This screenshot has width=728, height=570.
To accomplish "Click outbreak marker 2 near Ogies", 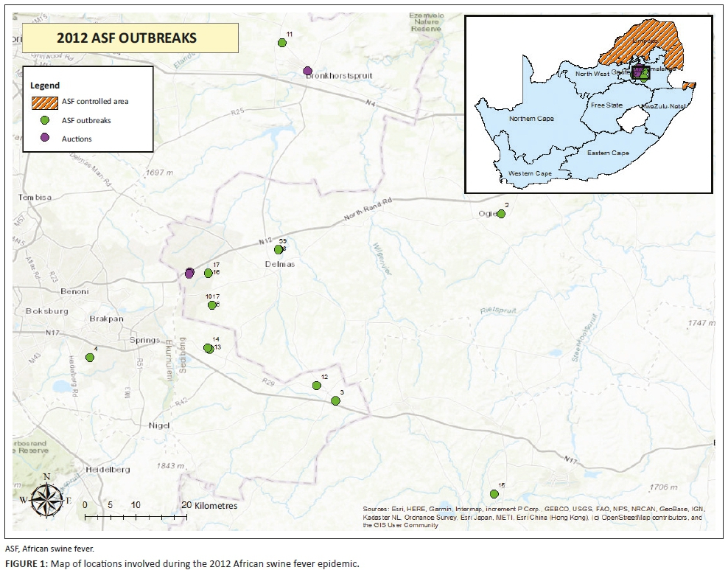I will 501,214.
